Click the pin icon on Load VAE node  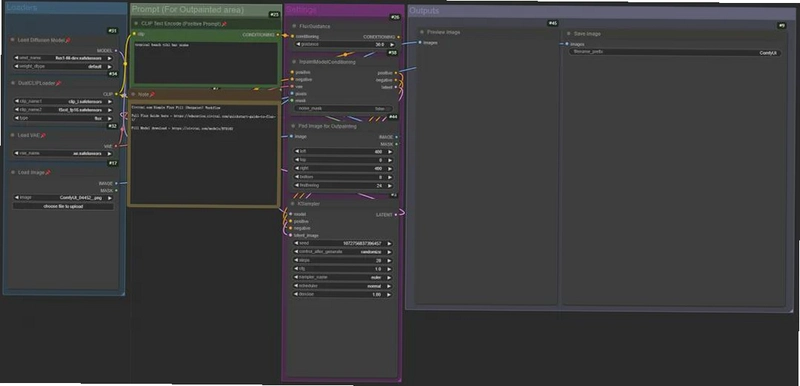click(x=43, y=136)
